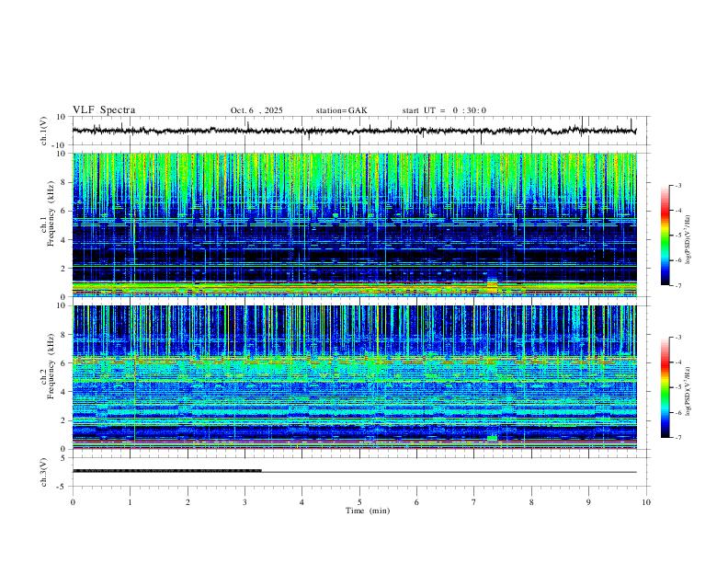Image resolution: width=728 pixels, height=563 pixels.
Task: Click the "ch.1(V)" waveform axis label
Action: tap(44, 131)
